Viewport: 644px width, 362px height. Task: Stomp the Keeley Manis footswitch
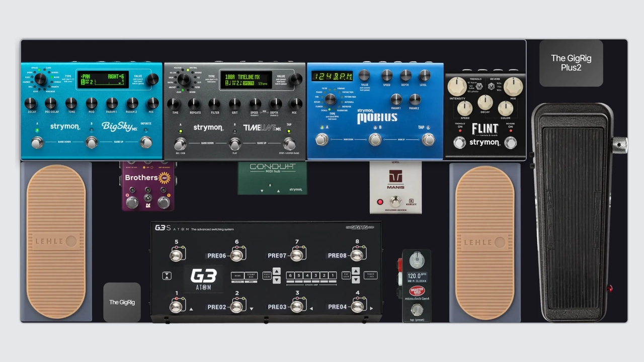(x=396, y=202)
